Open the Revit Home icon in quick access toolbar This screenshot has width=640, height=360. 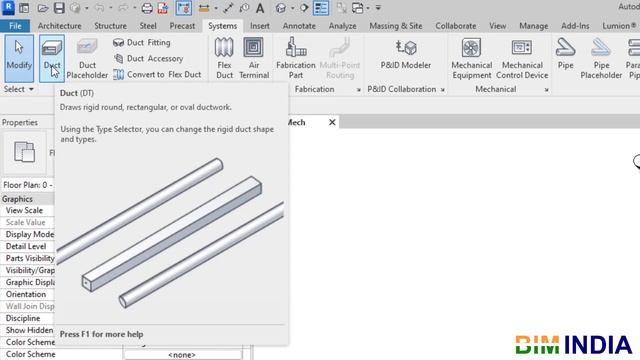pos(24,8)
